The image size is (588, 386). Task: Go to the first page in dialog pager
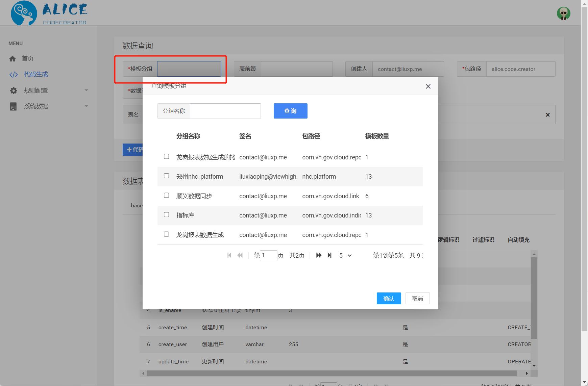pos(229,255)
